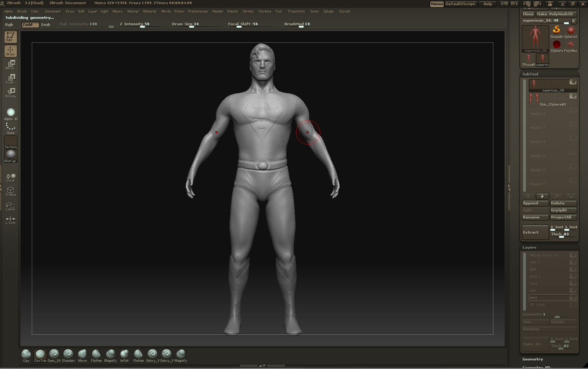Screen dimensions: 588x369
Task: Pick the Sphere3D tool icon
Action: point(570,32)
